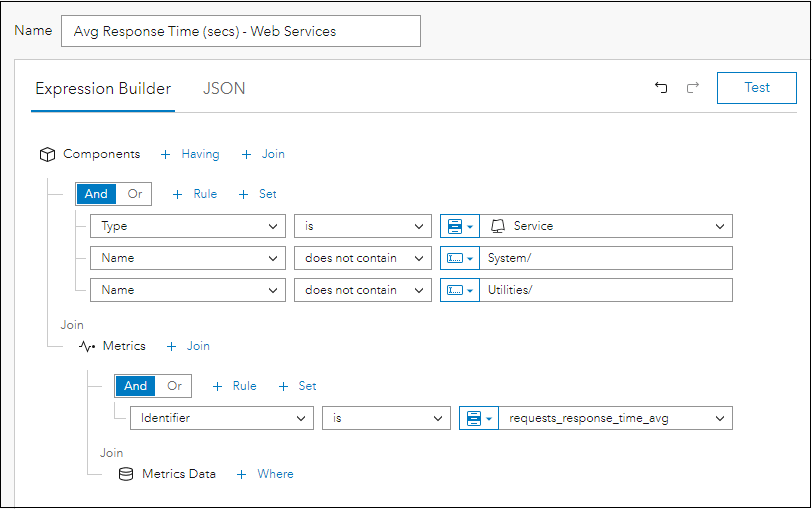Click the undo arrow icon
The image size is (812, 509).
pyautogui.click(x=661, y=88)
